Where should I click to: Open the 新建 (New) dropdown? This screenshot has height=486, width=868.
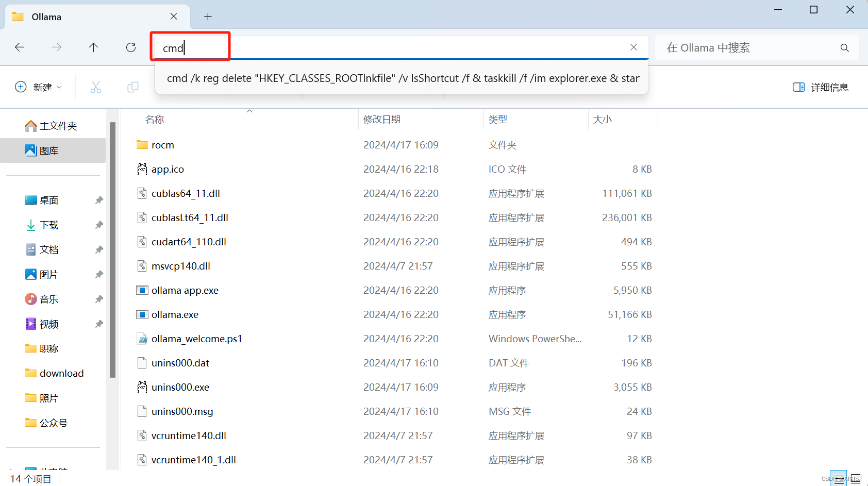click(39, 87)
